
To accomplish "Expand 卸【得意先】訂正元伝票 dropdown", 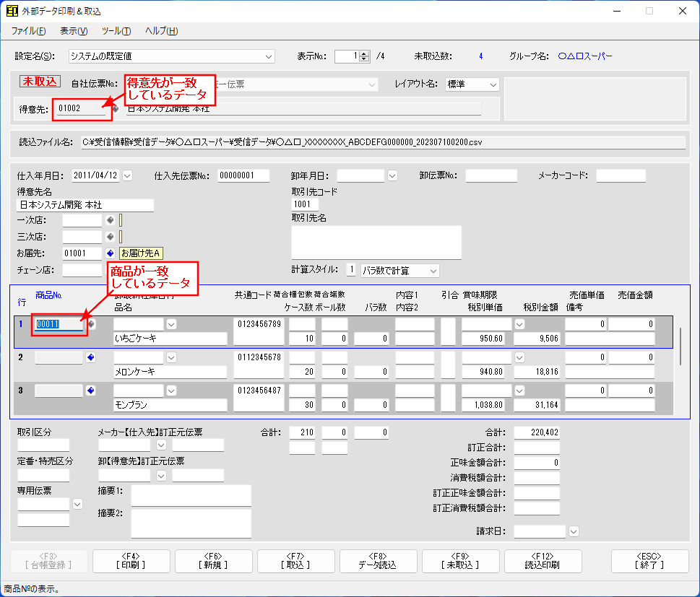I will point(161,476).
